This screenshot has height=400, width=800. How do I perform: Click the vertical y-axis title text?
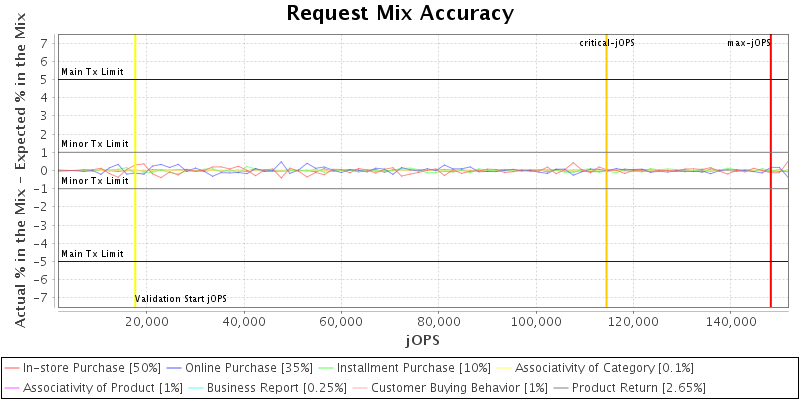click(20, 170)
